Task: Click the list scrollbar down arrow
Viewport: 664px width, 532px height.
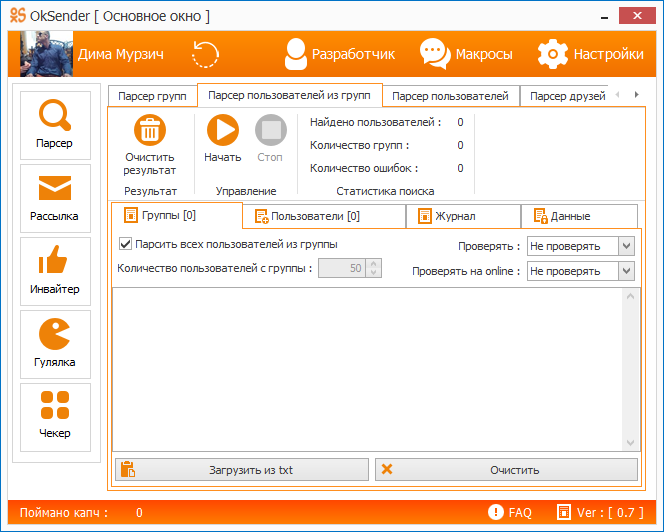Action: coord(630,443)
